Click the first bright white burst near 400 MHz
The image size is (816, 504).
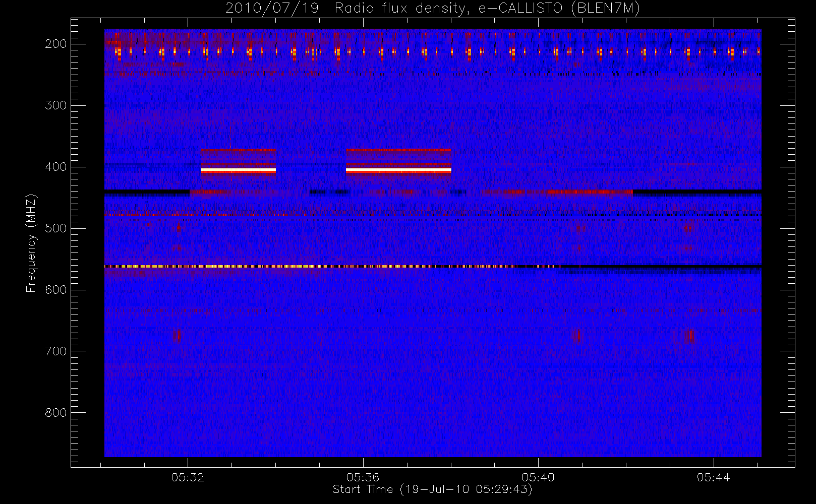239,170
